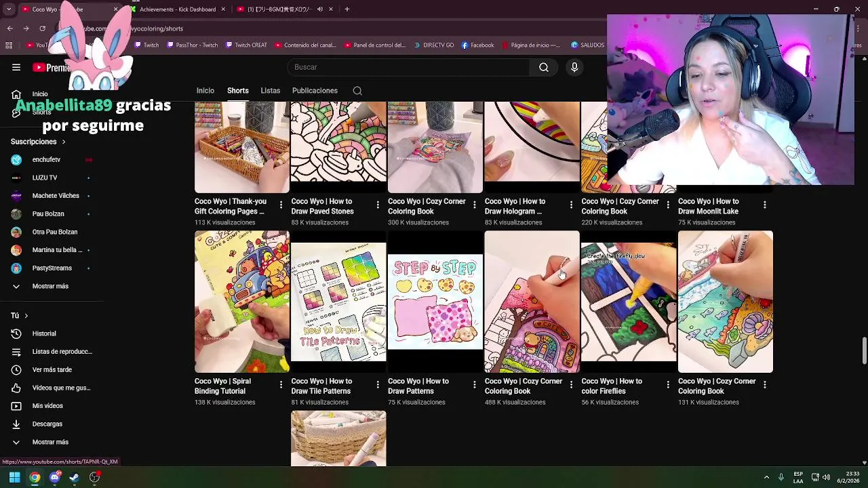Open options for How to color Fireflies
Image resolution: width=868 pixels, height=488 pixels.
[x=668, y=384]
